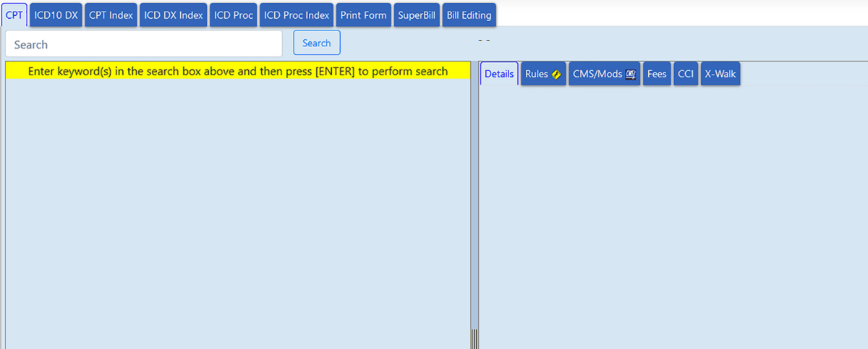Open the ICD10 DX tab
This screenshot has width=868, height=349.
56,15
